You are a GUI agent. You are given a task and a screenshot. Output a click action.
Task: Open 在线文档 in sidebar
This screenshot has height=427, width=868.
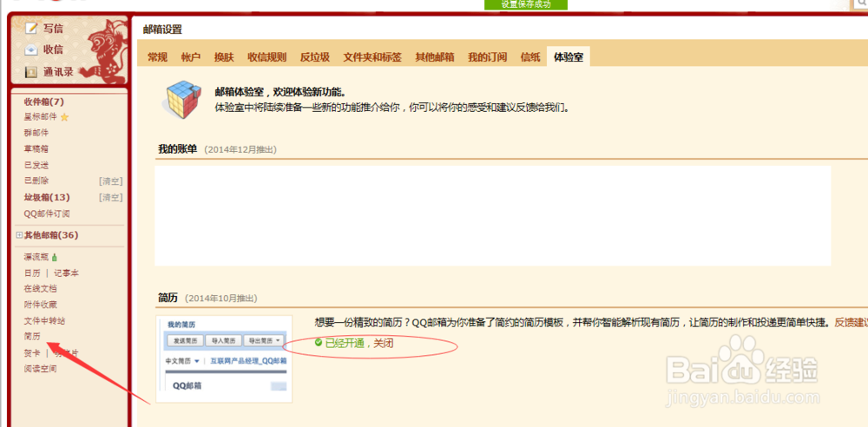(x=41, y=288)
